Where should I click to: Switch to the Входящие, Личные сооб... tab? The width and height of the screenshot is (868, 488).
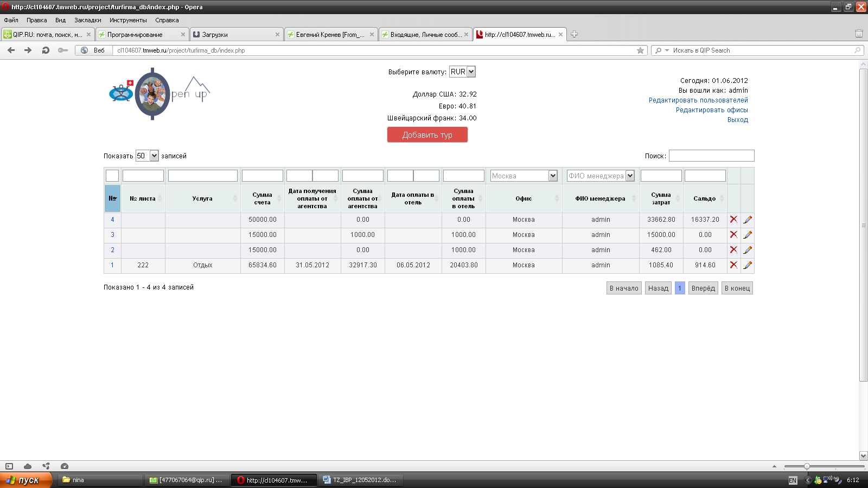[425, 34]
